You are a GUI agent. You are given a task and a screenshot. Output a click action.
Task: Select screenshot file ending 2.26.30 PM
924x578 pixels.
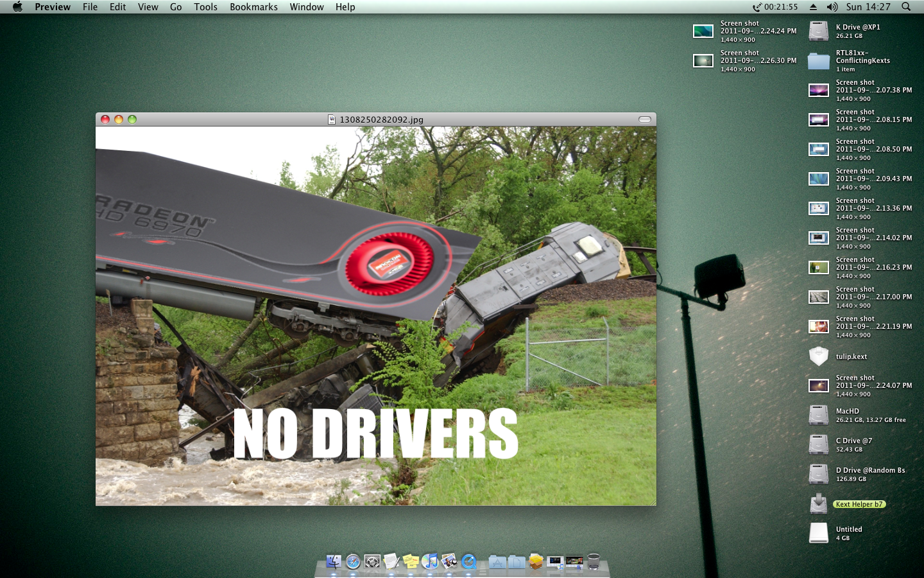point(703,61)
